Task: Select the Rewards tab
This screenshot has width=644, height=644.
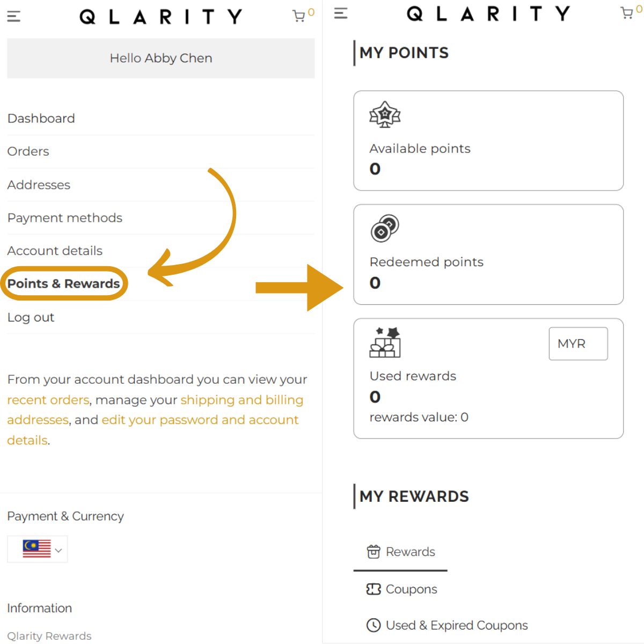Action: (400, 552)
